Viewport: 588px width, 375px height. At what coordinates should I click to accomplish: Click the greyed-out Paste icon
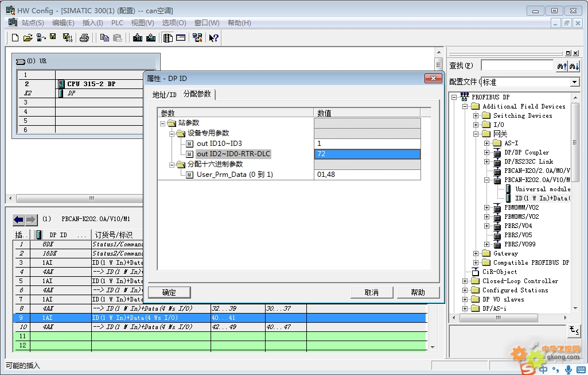click(x=118, y=37)
